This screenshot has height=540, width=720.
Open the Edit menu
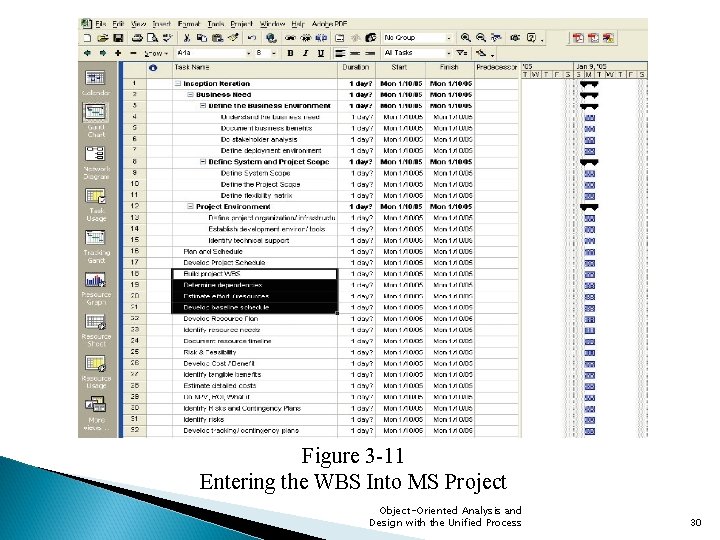click(118, 23)
